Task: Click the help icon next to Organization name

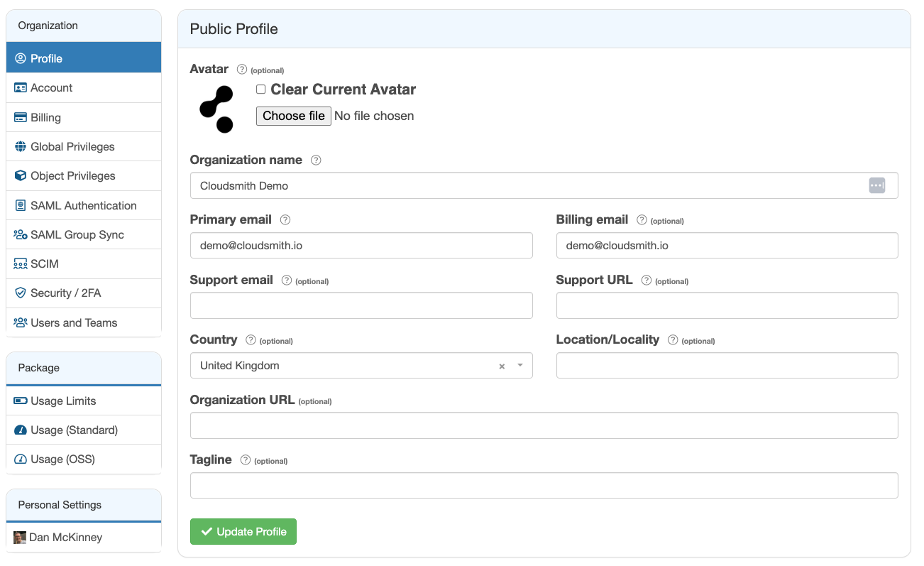Action: (316, 160)
